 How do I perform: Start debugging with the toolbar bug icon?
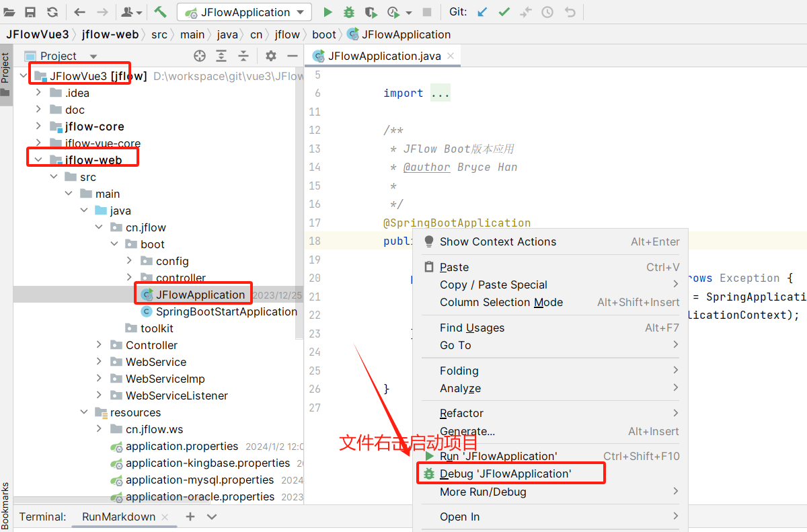(348, 12)
